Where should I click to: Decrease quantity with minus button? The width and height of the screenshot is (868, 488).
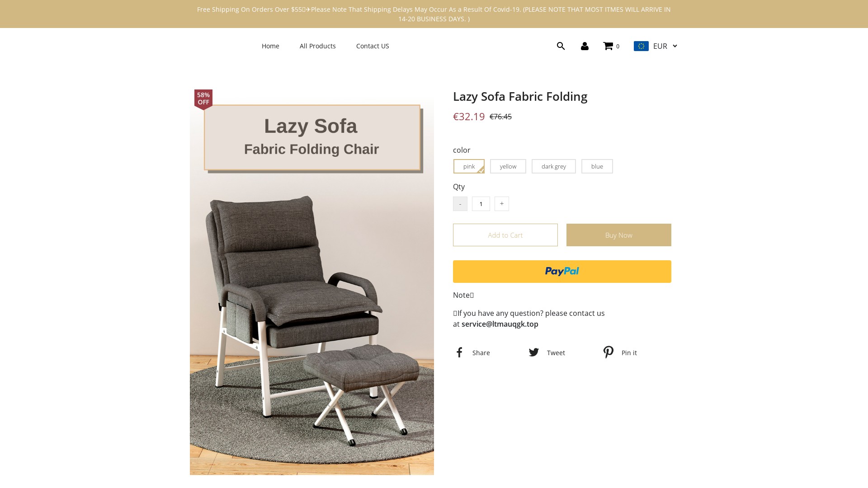point(460,204)
